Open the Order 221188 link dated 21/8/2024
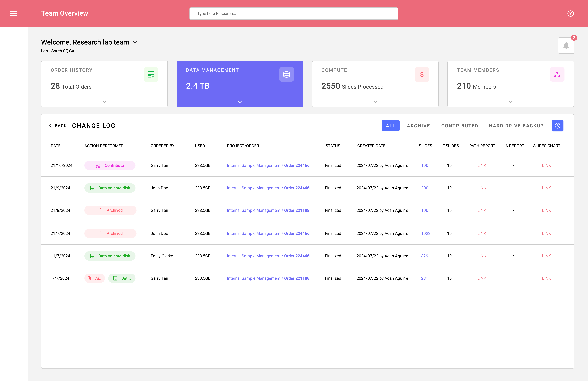The image size is (588, 381). (x=296, y=210)
